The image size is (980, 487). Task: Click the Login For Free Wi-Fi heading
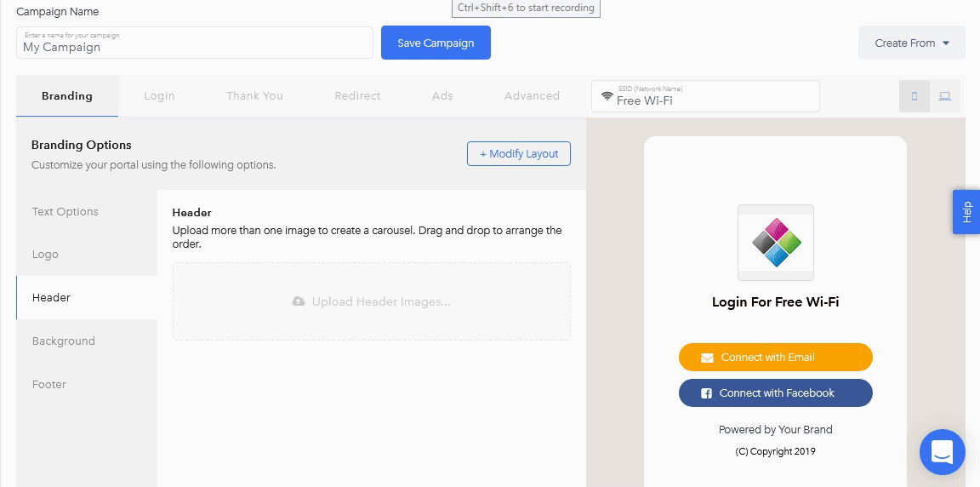(775, 302)
